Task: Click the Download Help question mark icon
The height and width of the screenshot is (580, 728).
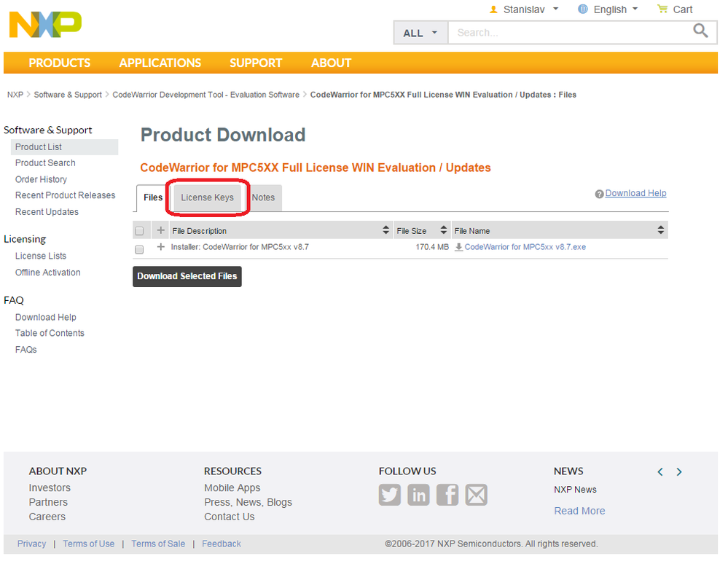Action: (x=600, y=194)
